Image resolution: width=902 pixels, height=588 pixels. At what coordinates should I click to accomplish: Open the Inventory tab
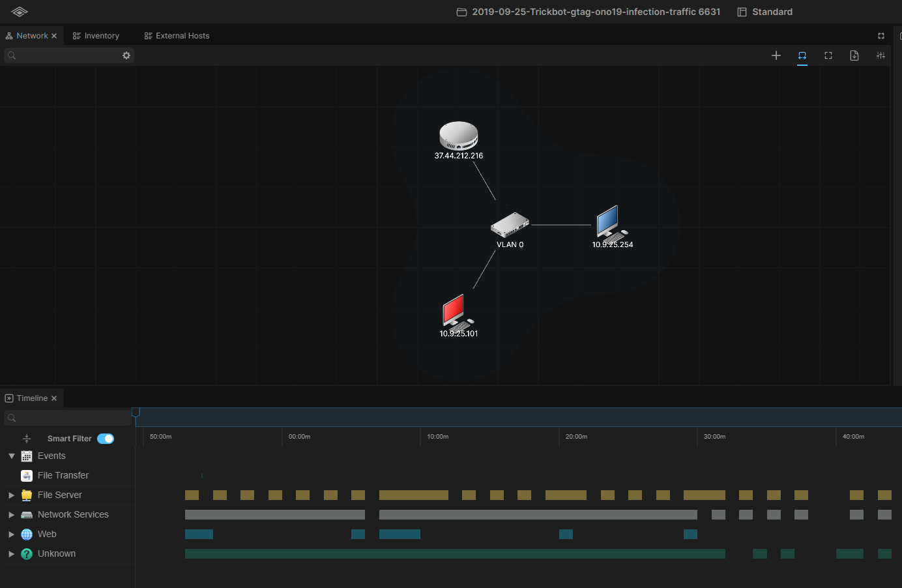click(x=96, y=36)
